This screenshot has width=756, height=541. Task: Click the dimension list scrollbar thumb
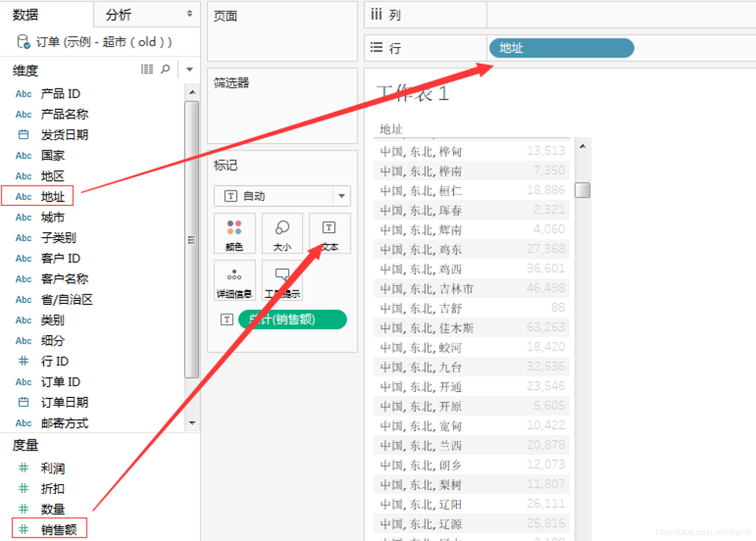[x=191, y=240]
